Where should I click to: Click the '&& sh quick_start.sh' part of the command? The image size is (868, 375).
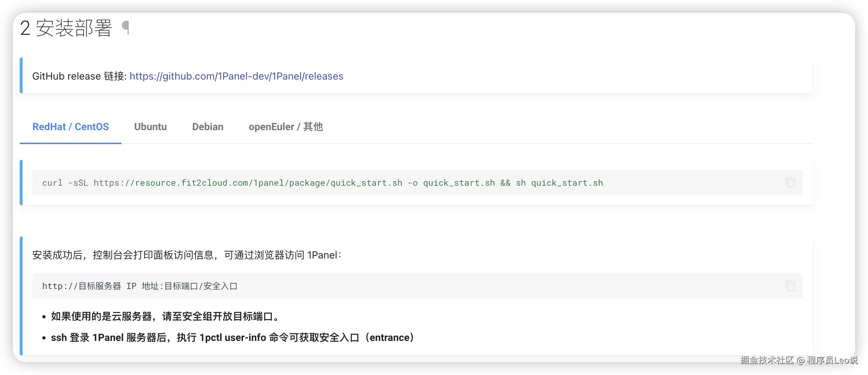click(552, 183)
